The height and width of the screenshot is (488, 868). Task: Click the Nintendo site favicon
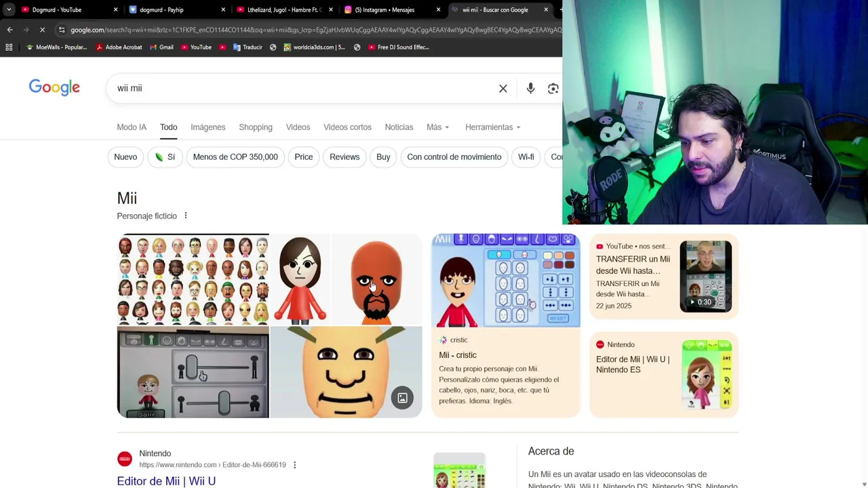pos(125,460)
